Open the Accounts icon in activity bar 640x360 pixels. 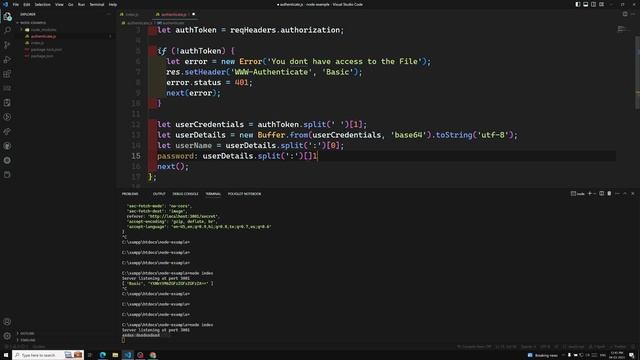(7, 322)
